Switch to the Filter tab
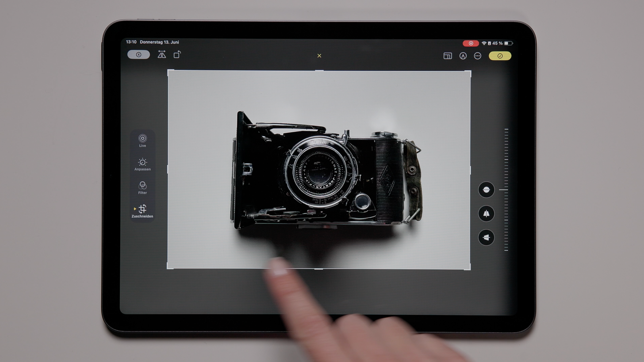The image size is (644, 362). (x=143, y=188)
